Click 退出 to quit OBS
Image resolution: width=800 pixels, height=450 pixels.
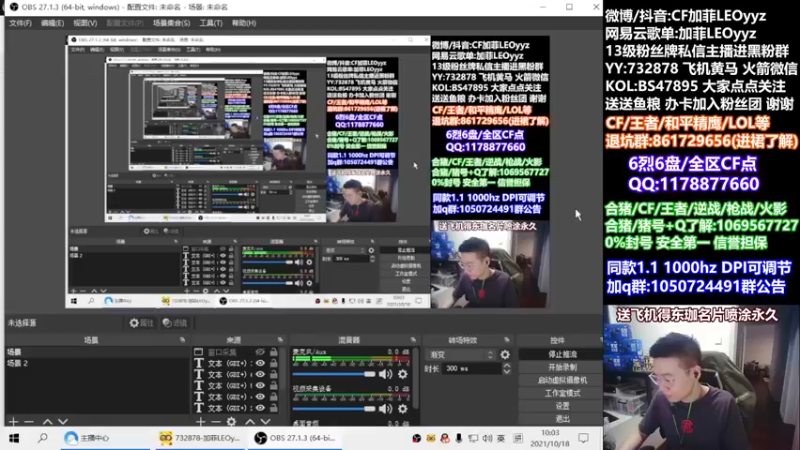[x=561, y=419]
